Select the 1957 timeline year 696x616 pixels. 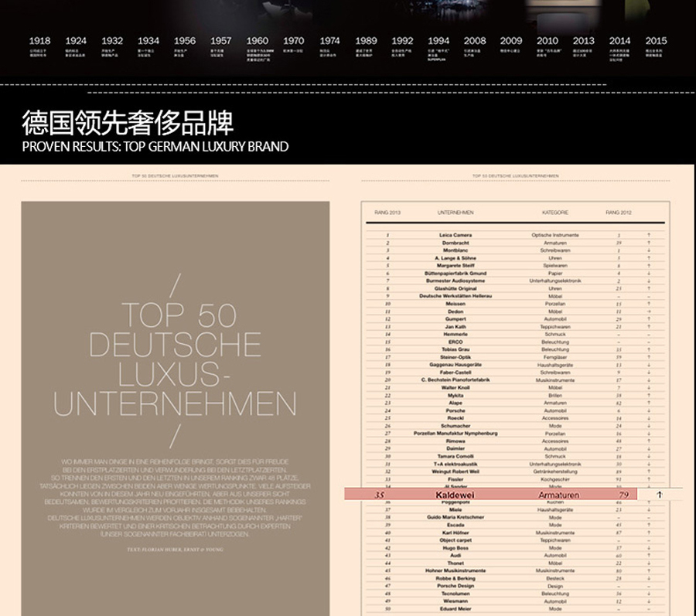pyautogui.click(x=221, y=41)
